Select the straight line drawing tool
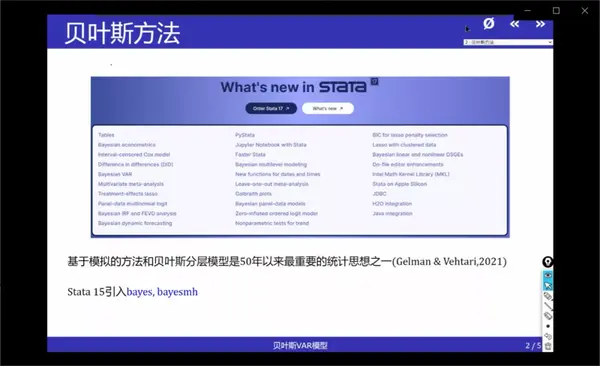 coord(548,306)
